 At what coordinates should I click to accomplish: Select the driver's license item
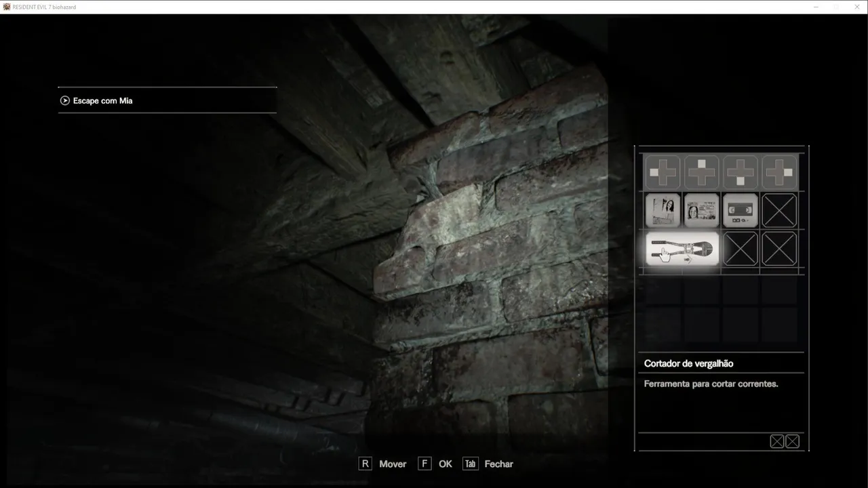click(x=701, y=210)
